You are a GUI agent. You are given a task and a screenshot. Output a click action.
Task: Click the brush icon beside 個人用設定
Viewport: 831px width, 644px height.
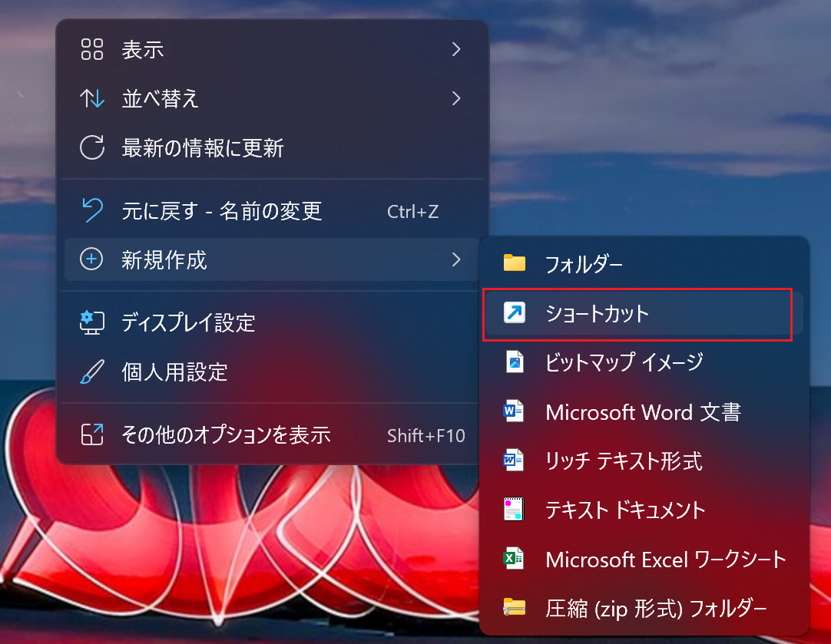(92, 372)
